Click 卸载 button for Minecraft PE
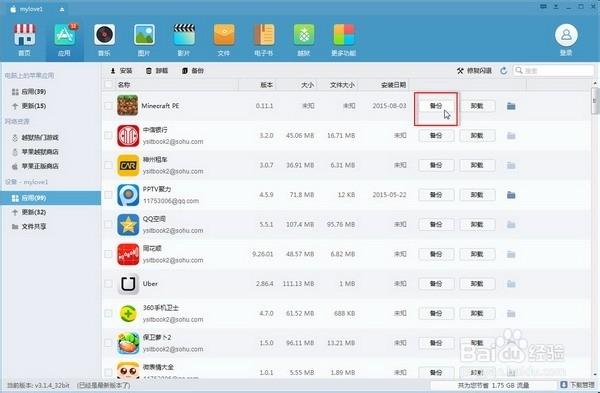 pos(477,106)
